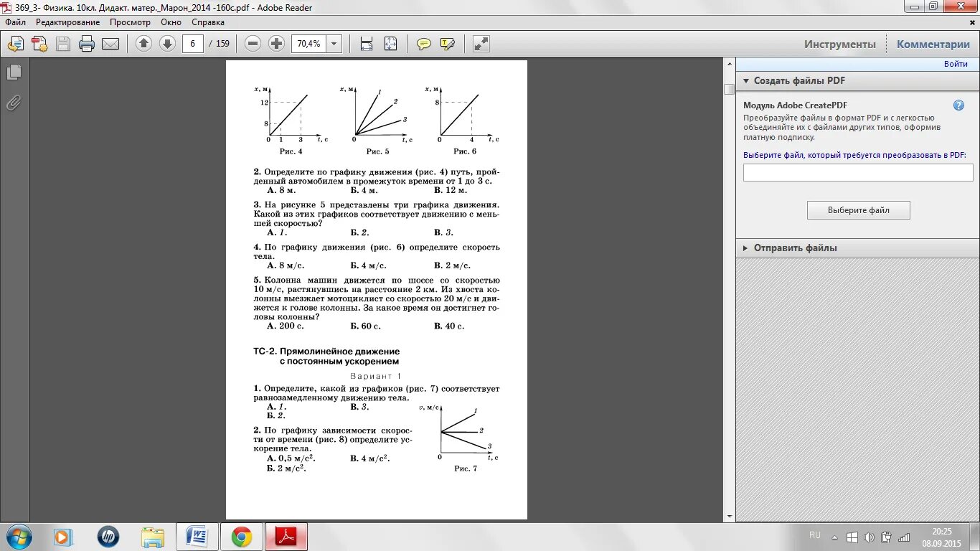Show hidden tray icons arrow
The height and width of the screenshot is (551, 980).
pyautogui.click(x=834, y=537)
